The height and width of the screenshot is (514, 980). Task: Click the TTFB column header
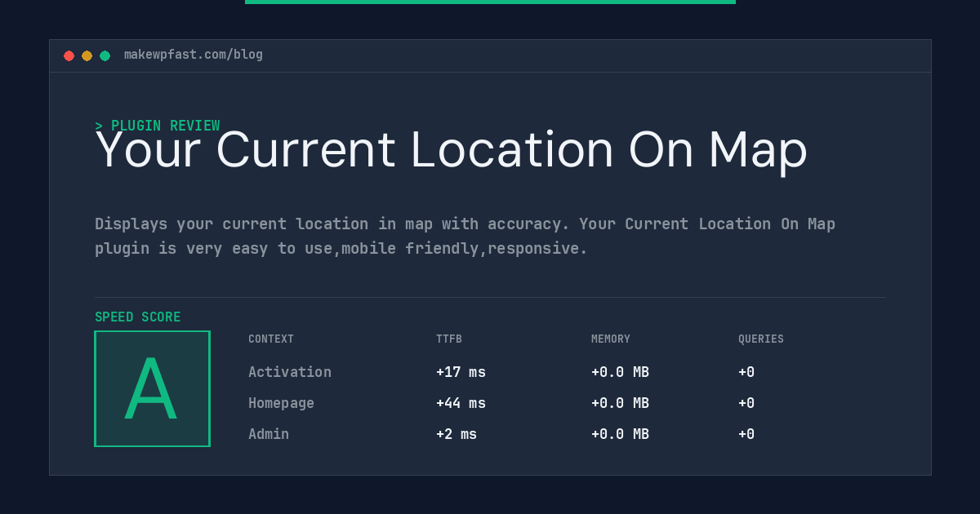coord(449,339)
